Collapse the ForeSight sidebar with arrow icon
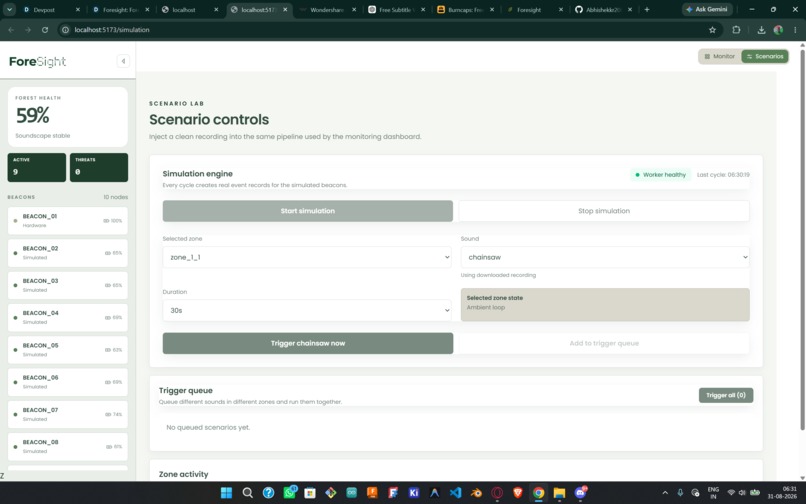Screen dimensions: 806x504 point(123,61)
